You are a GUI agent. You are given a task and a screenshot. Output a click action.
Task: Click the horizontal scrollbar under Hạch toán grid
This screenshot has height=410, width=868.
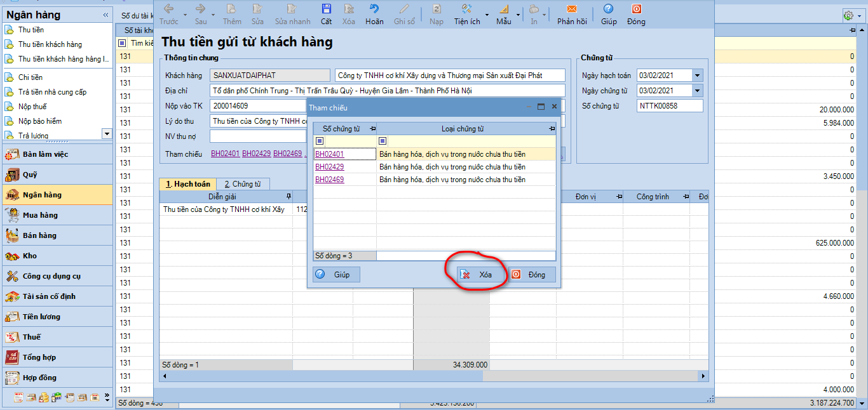pyautogui.click(x=435, y=376)
